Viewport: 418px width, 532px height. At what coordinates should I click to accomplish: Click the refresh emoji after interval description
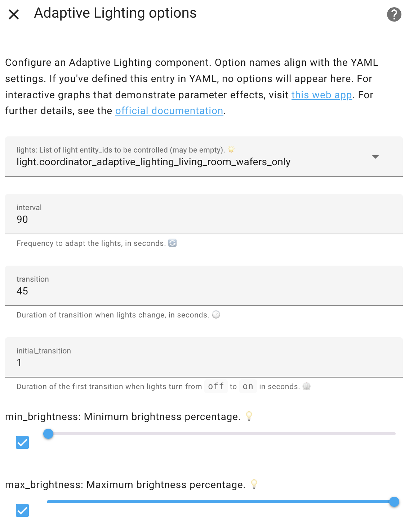(x=173, y=243)
